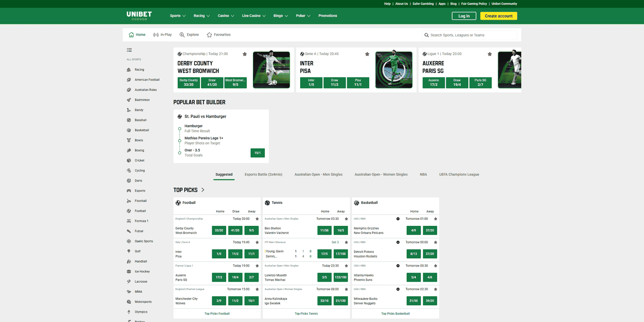Open the Casino dropdown menu
Screen dimensions: 644x322
tap(226, 15)
